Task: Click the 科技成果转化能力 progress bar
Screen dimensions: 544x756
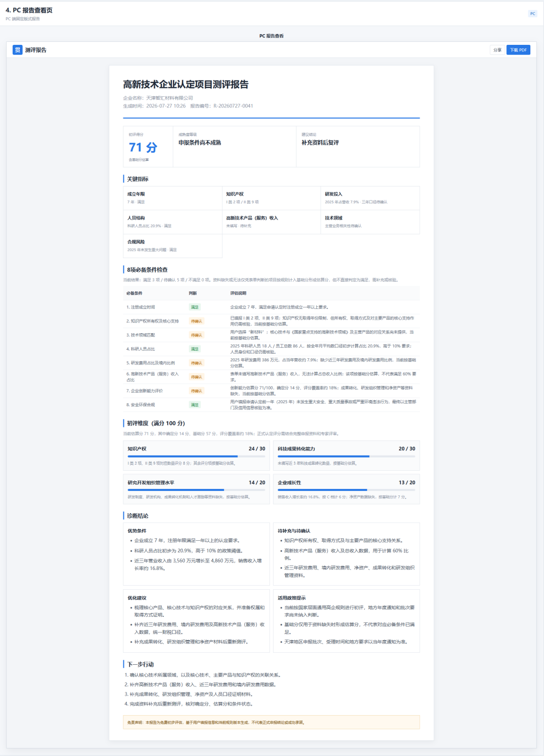Action: click(347, 456)
